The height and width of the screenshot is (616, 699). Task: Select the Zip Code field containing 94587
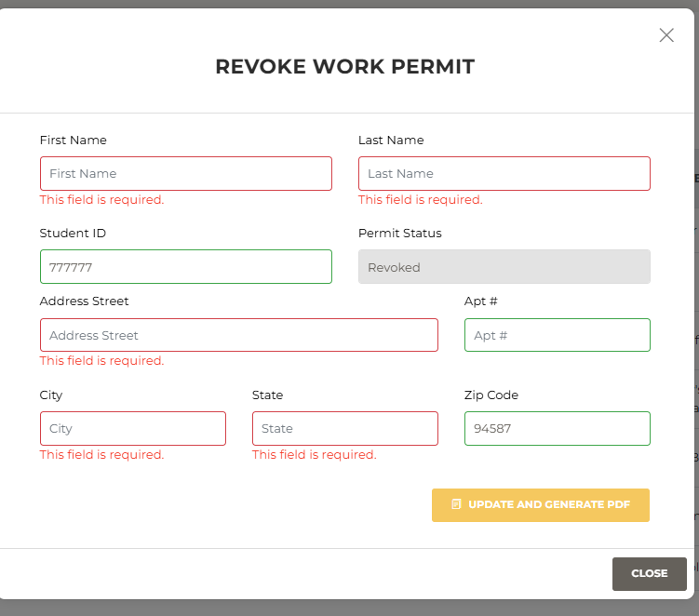(558, 428)
